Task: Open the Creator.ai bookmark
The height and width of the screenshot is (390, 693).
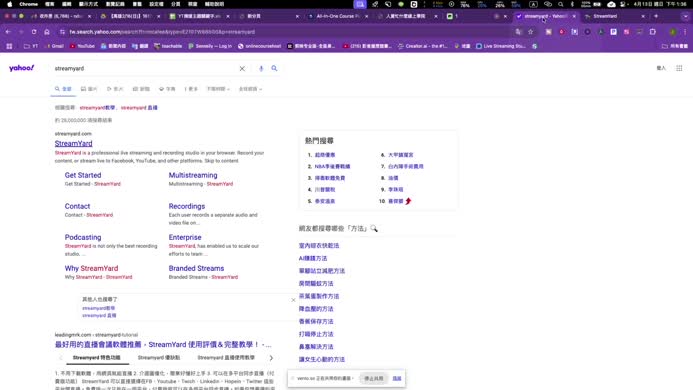Action: [x=423, y=46]
